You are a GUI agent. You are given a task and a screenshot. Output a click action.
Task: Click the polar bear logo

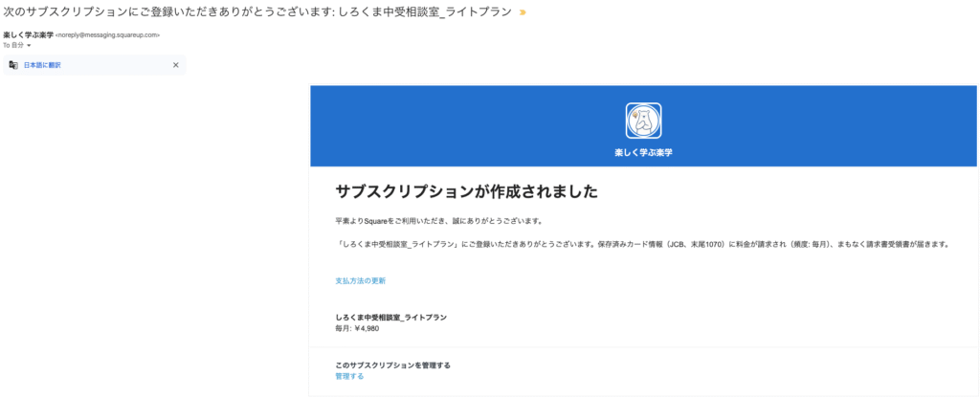643,121
